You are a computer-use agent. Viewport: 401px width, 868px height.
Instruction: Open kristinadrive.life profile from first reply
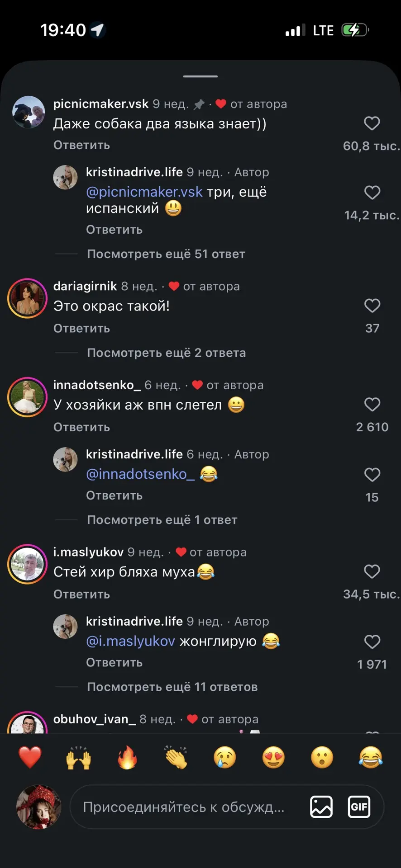tap(134, 172)
